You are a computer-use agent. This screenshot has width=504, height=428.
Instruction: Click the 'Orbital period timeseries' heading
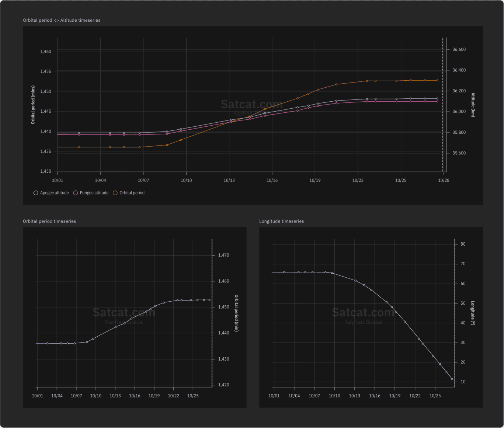(x=49, y=221)
